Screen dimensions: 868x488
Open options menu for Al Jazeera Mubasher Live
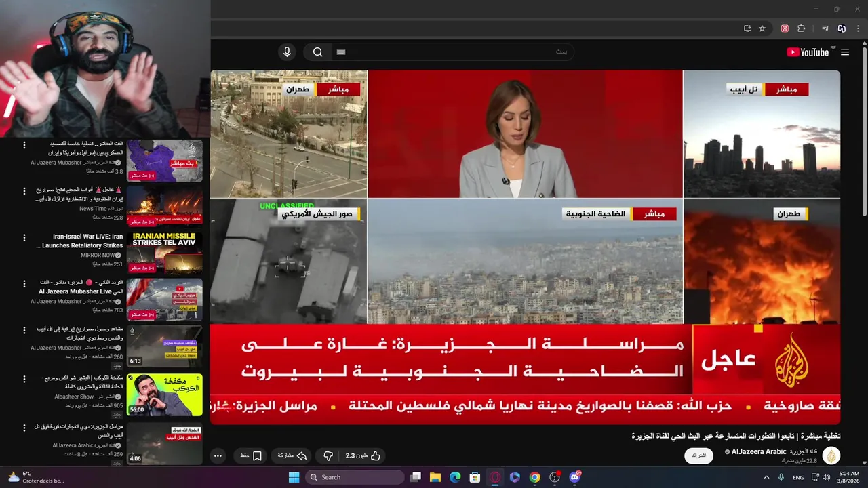point(24,283)
